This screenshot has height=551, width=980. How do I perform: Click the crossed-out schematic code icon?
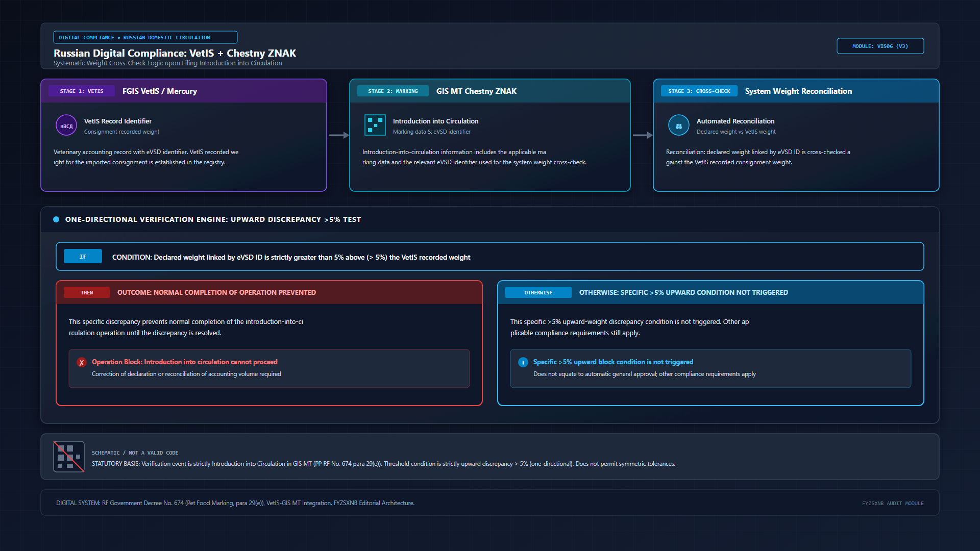pos(69,457)
